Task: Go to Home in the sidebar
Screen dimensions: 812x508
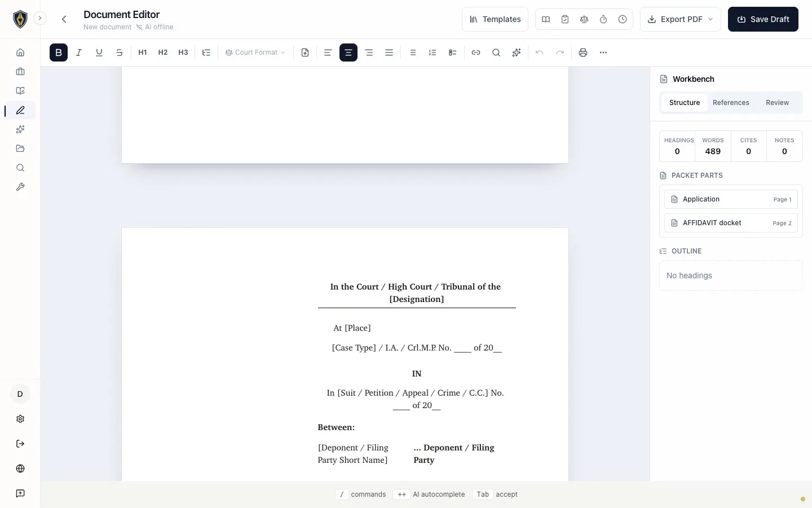Action: 20,52
